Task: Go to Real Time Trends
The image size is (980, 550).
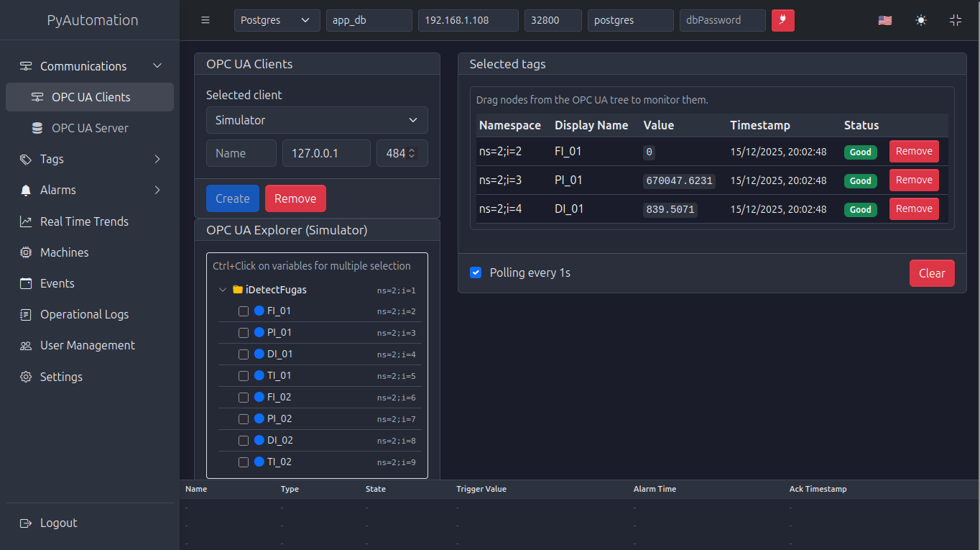Action: pos(90,221)
